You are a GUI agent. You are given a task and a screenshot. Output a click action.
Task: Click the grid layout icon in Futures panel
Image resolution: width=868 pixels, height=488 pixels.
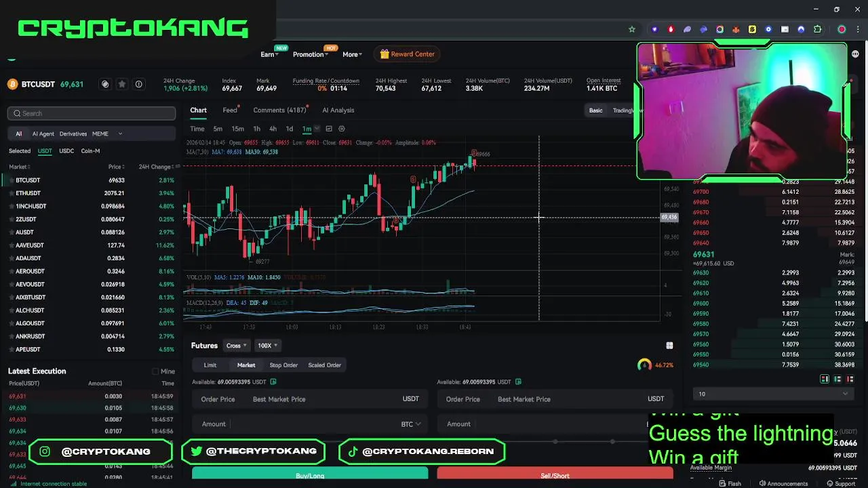pyautogui.click(x=669, y=346)
